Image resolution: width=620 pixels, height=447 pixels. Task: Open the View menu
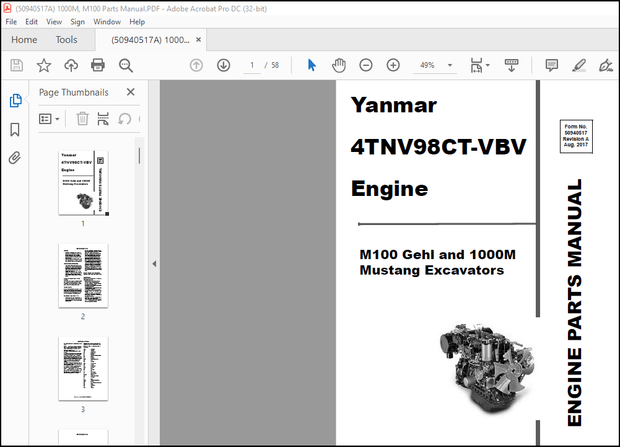pyautogui.click(x=54, y=22)
